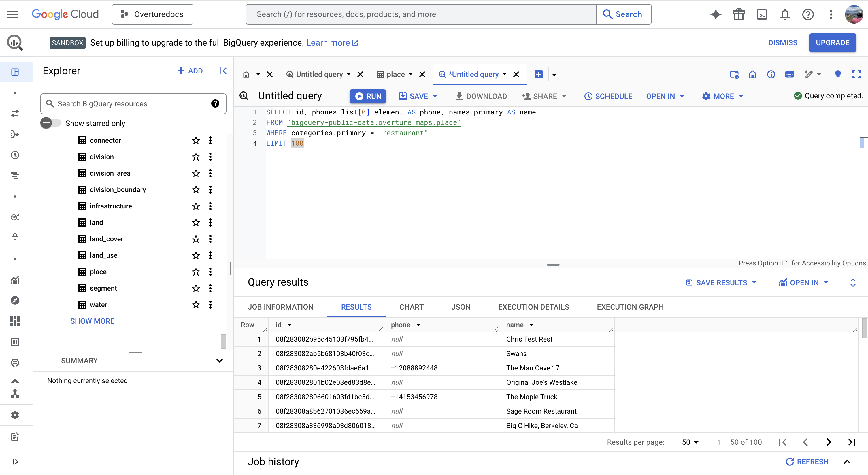Click the home tab icon
The height and width of the screenshot is (475, 868).
(x=246, y=74)
